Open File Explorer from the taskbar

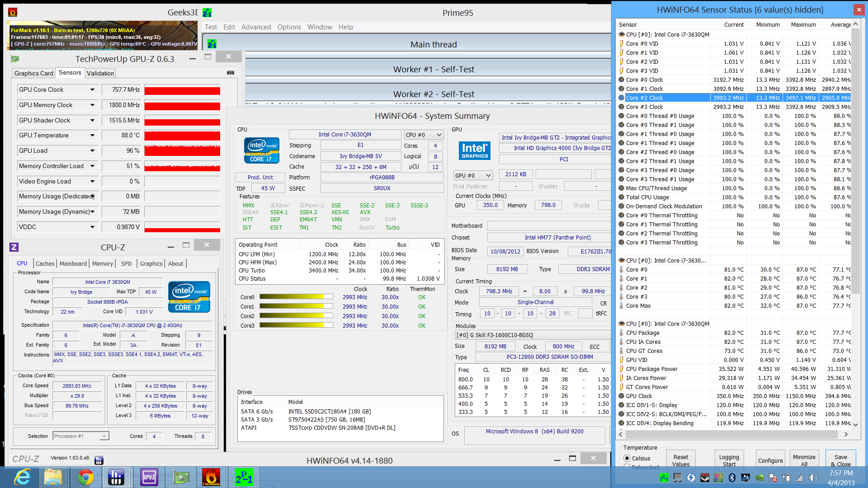tap(53, 477)
